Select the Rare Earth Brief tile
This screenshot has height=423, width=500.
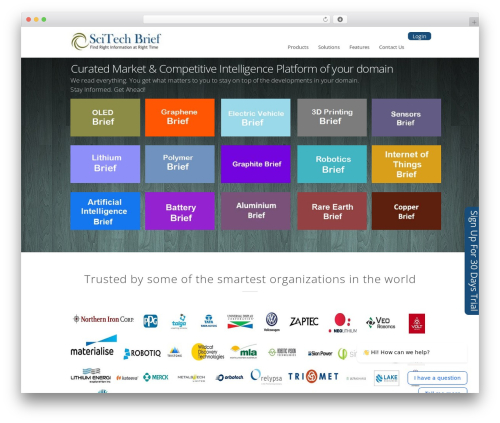332,211
